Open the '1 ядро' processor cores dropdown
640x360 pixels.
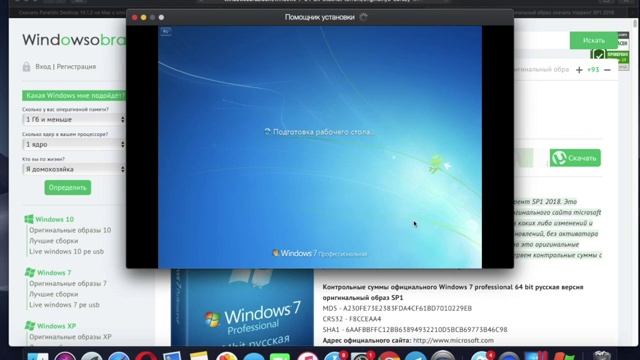point(74,144)
